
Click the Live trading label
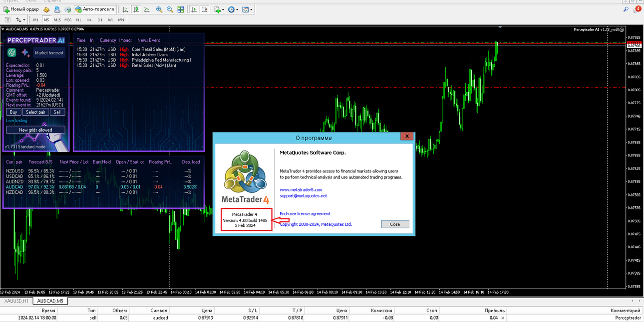pos(17,121)
